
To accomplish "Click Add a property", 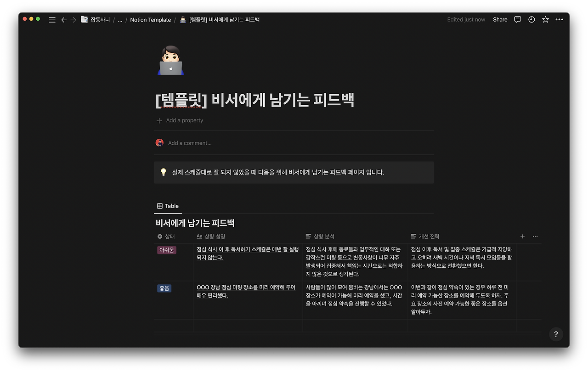I will [185, 120].
